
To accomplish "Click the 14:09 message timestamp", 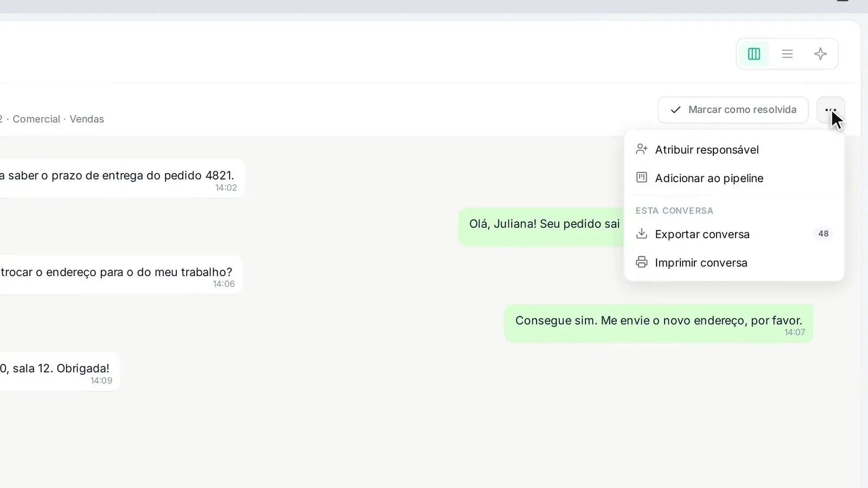I will [x=101, y=381].
